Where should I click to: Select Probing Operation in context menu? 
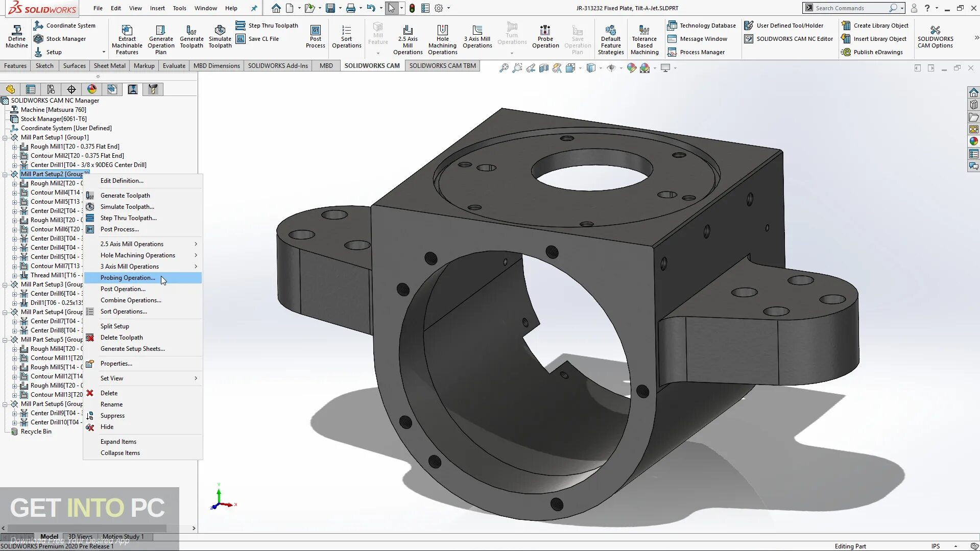(143, 278)
